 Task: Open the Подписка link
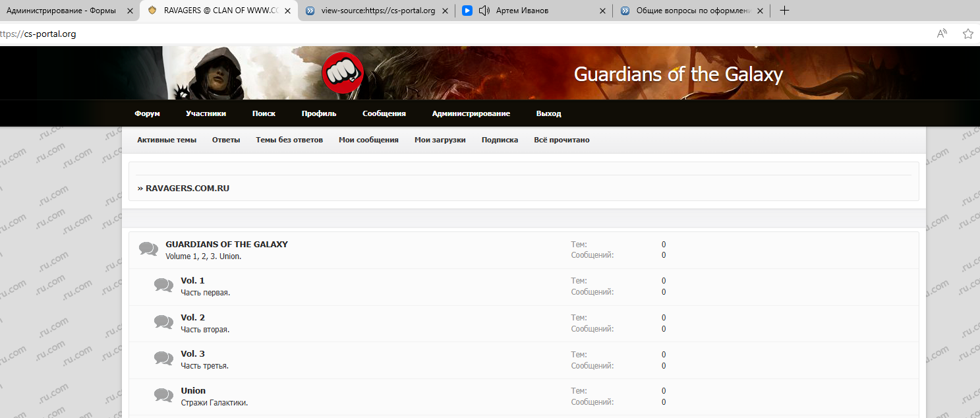(x=500, y=140)
